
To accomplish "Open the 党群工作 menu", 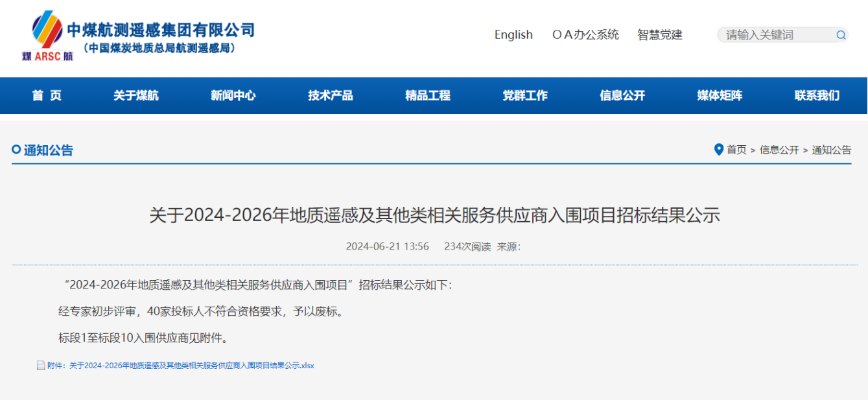I will click(x=525, y=95).
